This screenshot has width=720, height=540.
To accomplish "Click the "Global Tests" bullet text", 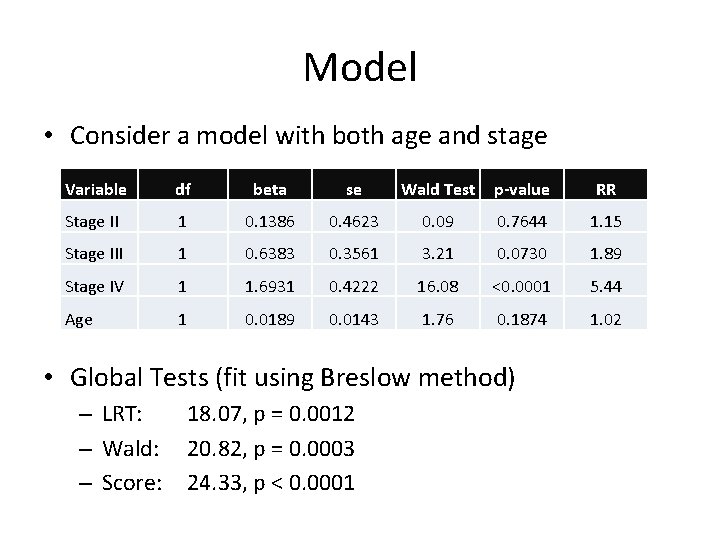I will pos(292,377).
